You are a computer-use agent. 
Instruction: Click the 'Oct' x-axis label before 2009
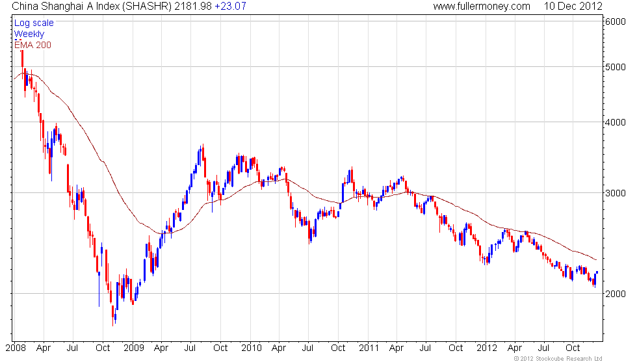coord(103,348)
